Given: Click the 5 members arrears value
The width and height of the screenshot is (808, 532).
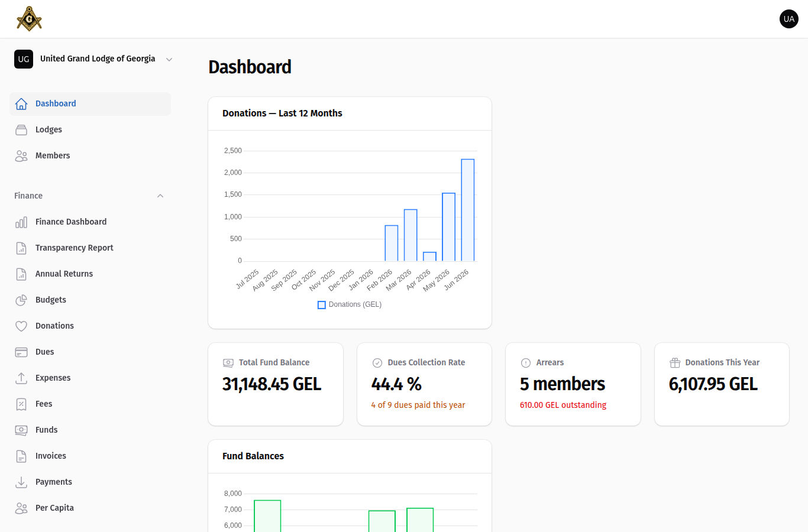Looking at the screenshot, I should pyautogui.click(x=563, y=384).
